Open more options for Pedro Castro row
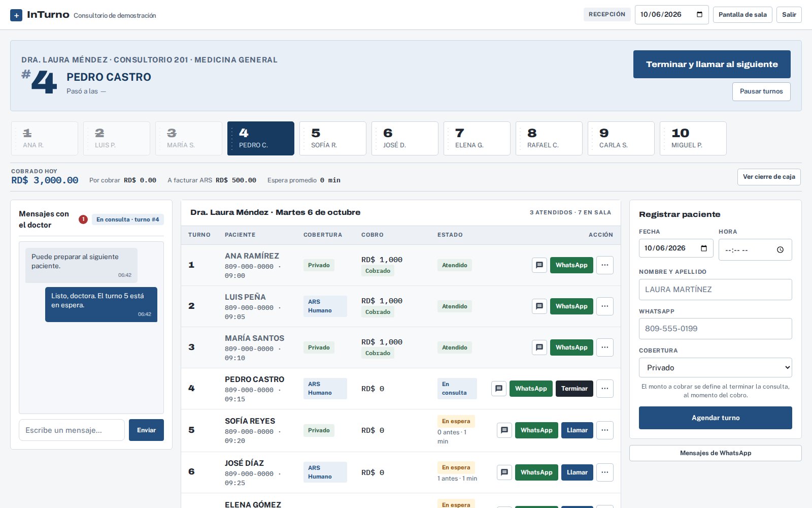Image resolution: width=812 pixels, height=508 pixels. (605, 388)
